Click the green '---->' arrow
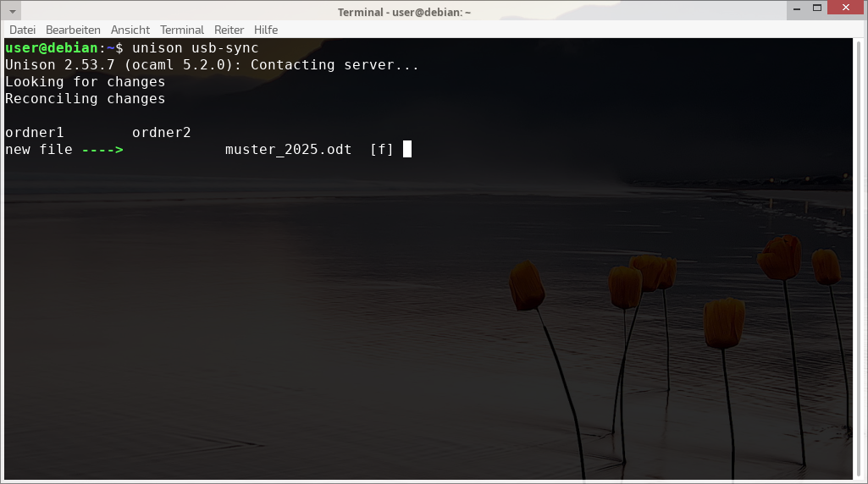Screen dimensions: 868x484 102,150
